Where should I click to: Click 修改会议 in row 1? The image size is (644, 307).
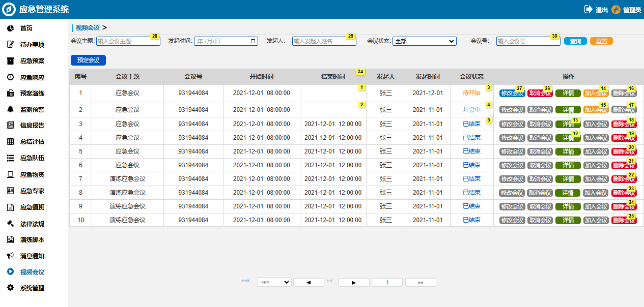(x=512, y=94)
